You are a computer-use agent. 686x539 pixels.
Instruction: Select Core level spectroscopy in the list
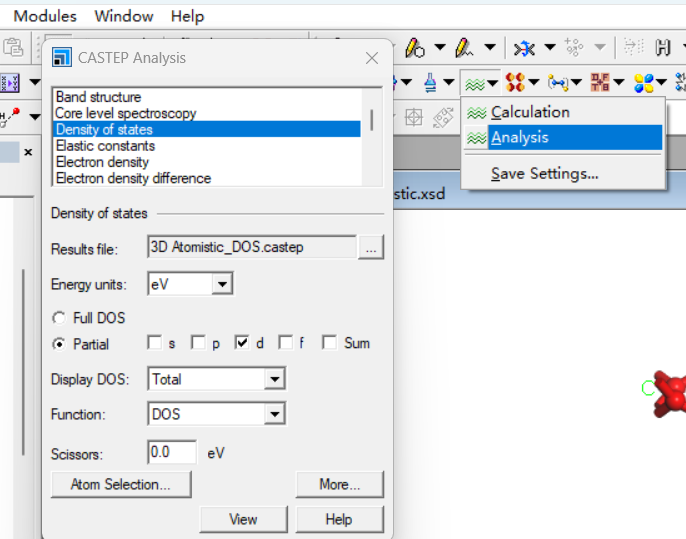pos(207,113)
